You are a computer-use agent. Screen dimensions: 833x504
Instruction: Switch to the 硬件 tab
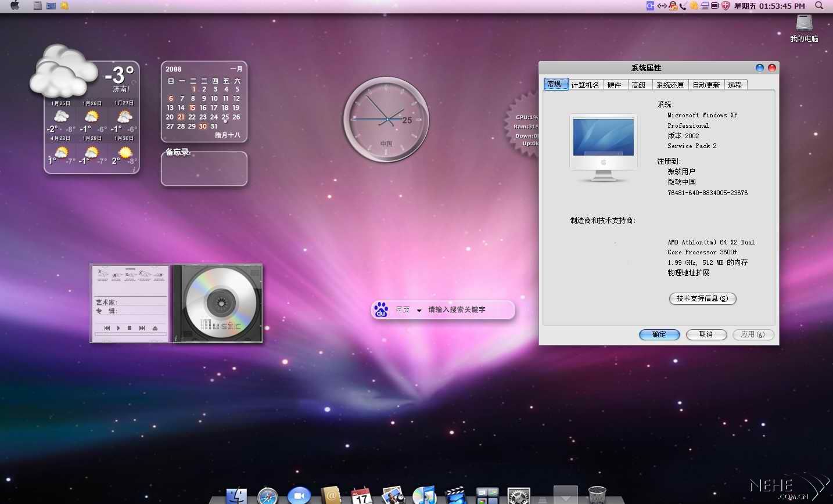(615, 85)
